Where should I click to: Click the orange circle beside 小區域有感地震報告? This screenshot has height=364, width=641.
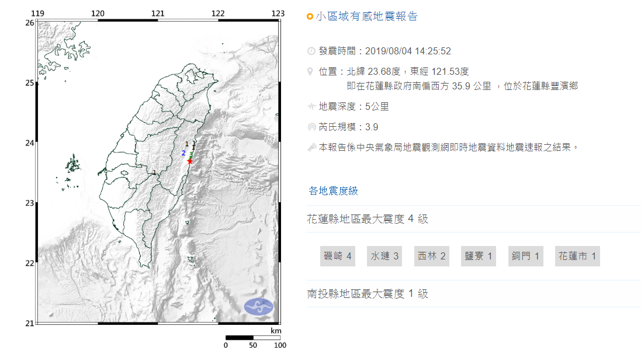click(x=310, y=17)
